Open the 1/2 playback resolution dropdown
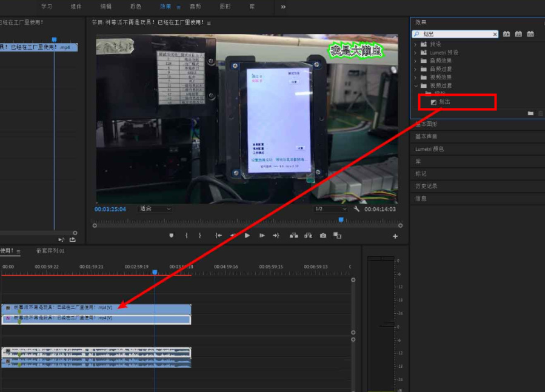 330,209
